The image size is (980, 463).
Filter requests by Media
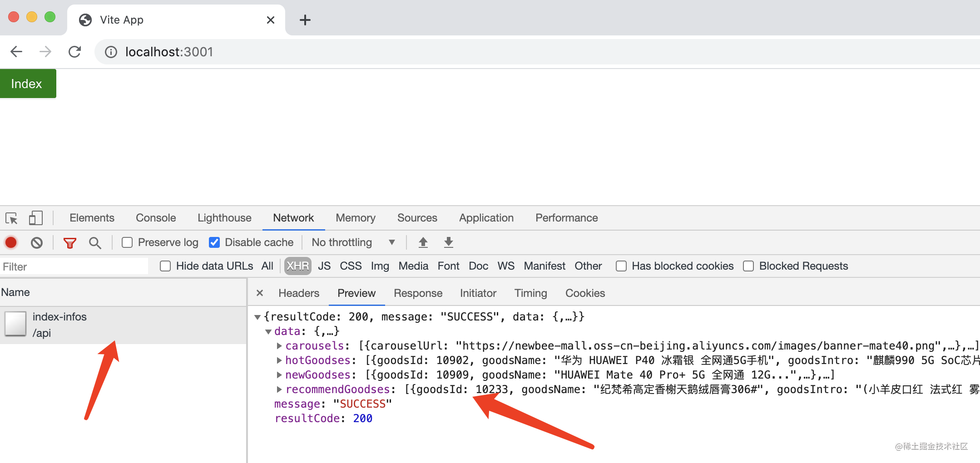pos(413,266)
